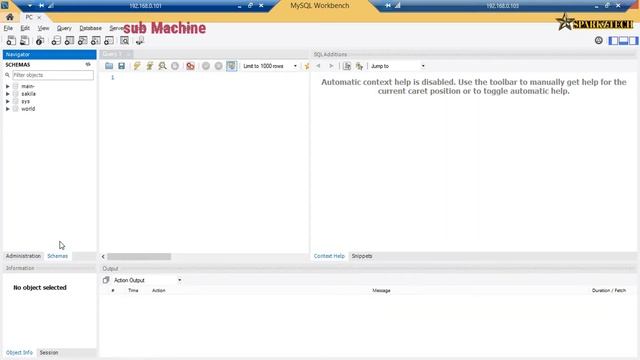This screenshot has height=360, width=640.
Task: Go back in SQL Additions help
Action: [x=318, y=66]
